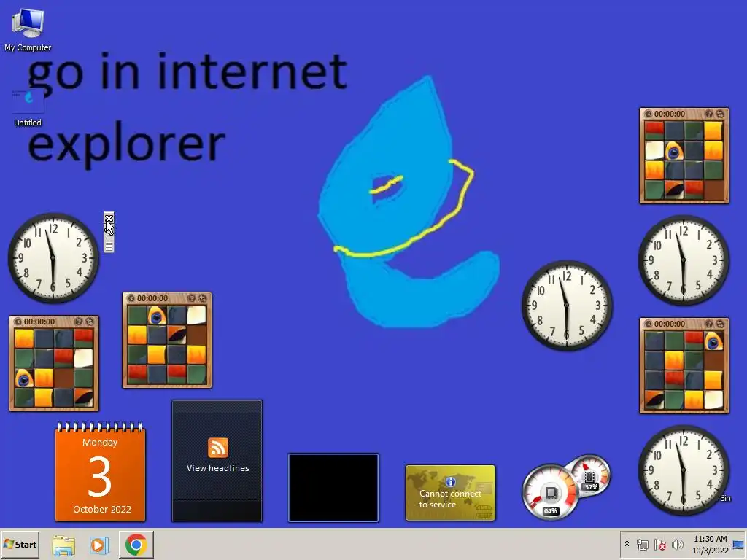The width and height of the screenshot is (747, 560).
Task: Open the Monday 3 October calendar gadget
Action: (x=100, y=472)
